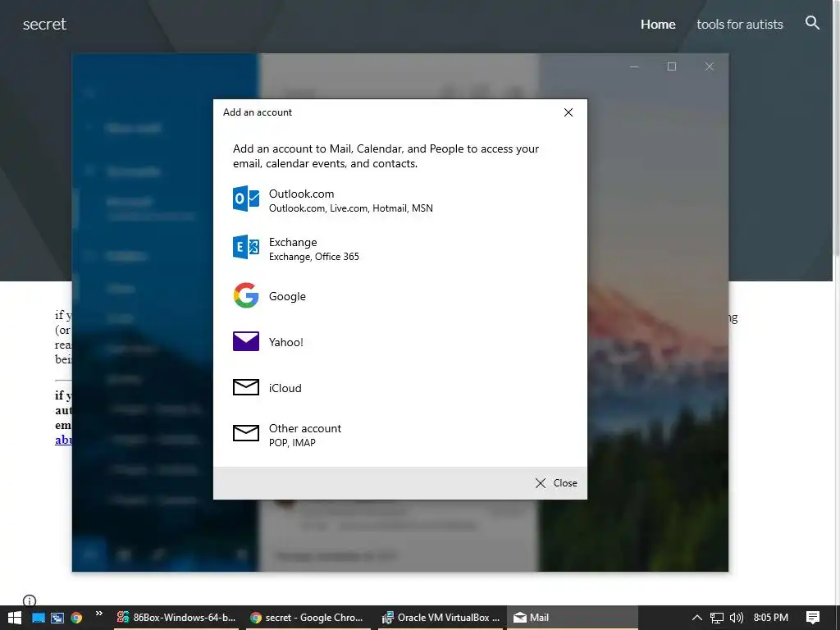This screenshot has width=840, height=630.
Task: Select Outlook.com account option text
Action: click(351, 200)
